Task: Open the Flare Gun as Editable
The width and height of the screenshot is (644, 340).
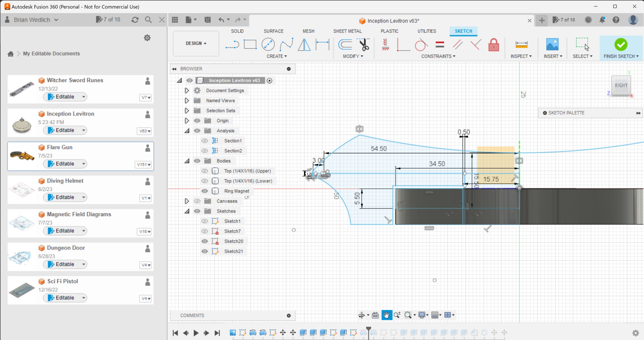Action: (x=65, y=163)
